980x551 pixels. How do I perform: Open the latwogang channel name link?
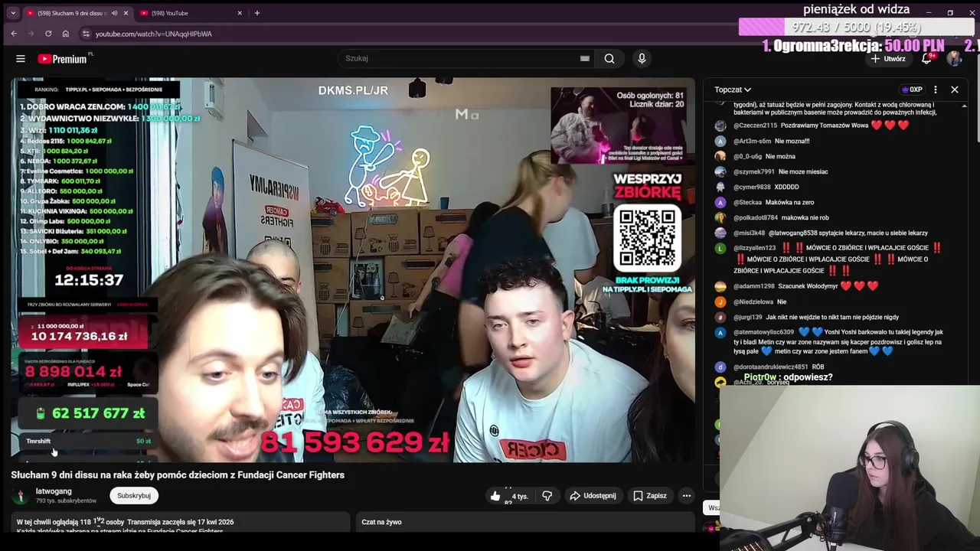pos(54,491)
